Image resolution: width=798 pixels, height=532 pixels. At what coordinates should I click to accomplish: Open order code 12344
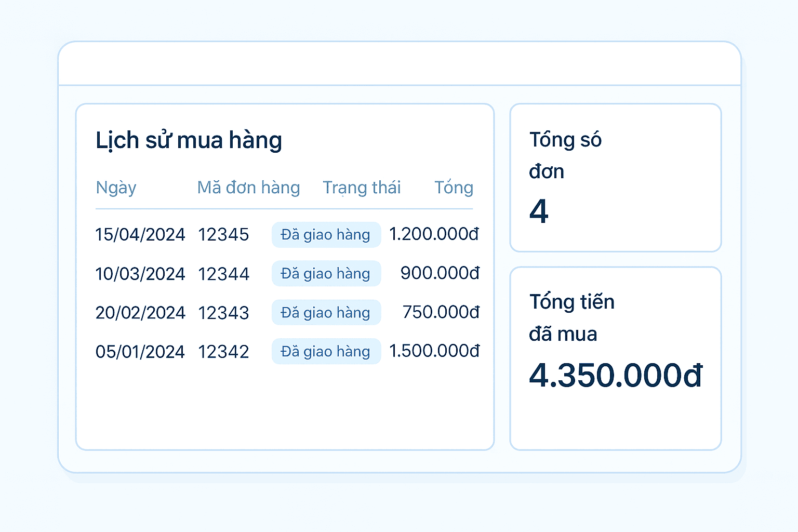[223, 274]
